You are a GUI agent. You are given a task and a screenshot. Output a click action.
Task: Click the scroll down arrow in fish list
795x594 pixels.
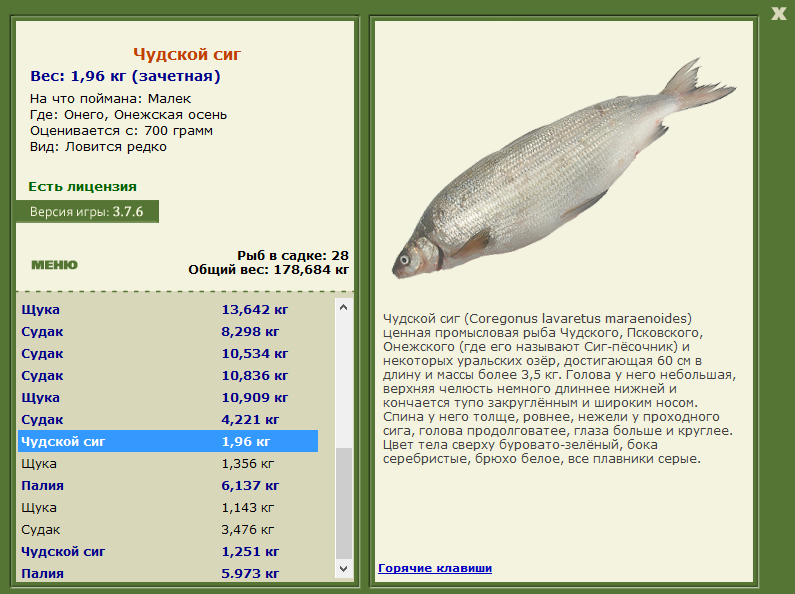[343, 569]
